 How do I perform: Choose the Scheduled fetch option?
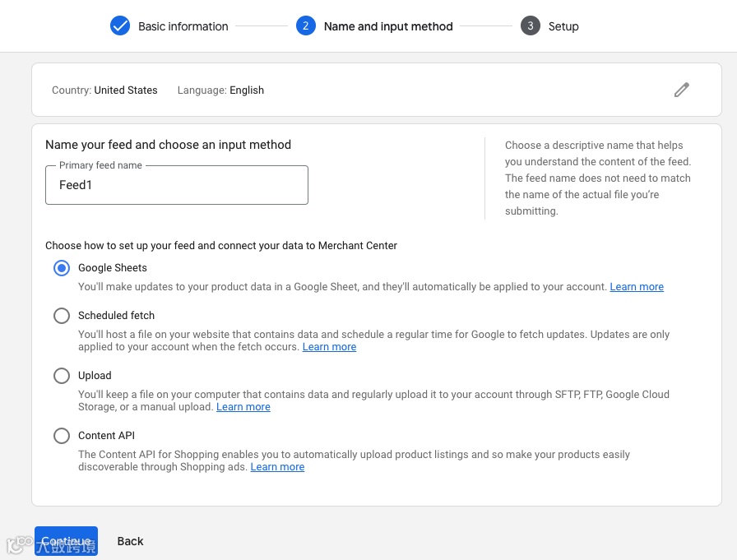click(62, 316)
